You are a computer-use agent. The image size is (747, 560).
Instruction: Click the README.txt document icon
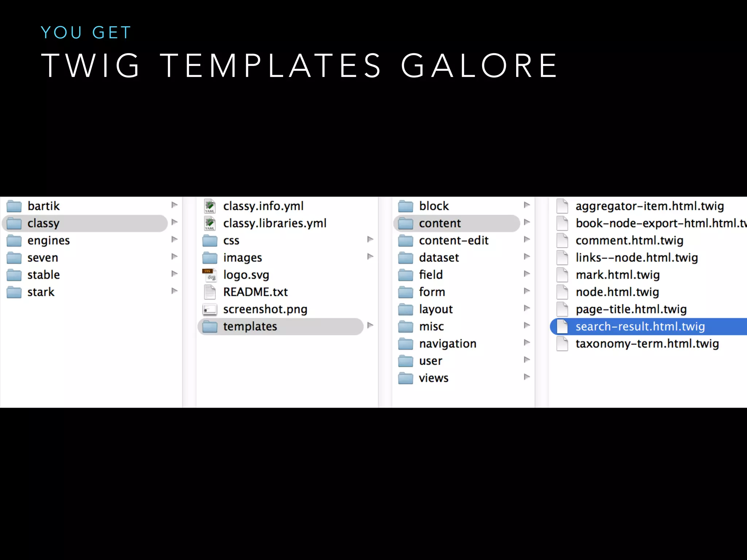pyautogui.click(x=210, y=292)
